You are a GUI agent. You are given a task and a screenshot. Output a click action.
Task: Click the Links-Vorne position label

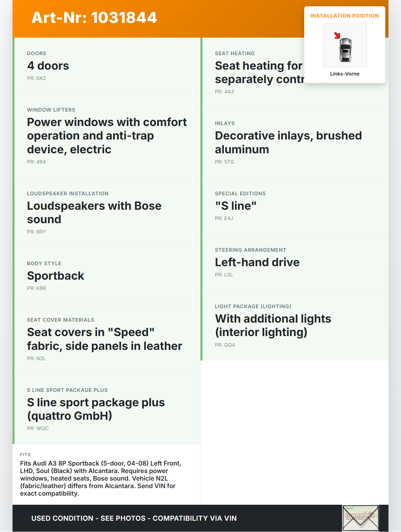click(x=345, y=74)
